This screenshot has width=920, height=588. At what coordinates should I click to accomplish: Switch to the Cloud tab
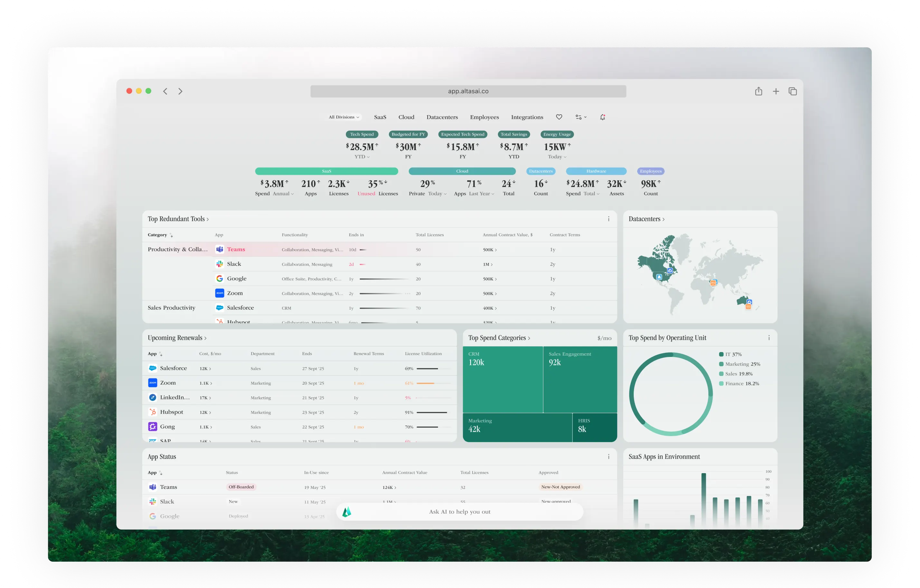(x=406, y=117)
